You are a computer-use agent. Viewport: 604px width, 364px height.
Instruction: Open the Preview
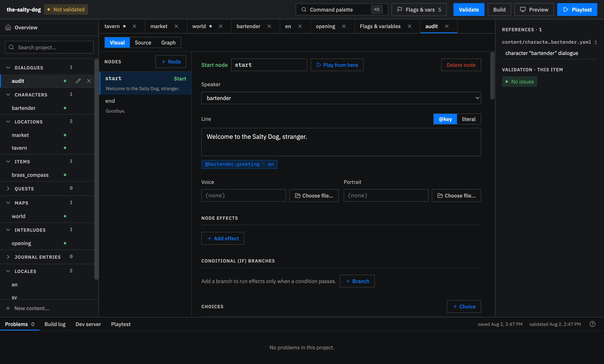tap(534, 10)
